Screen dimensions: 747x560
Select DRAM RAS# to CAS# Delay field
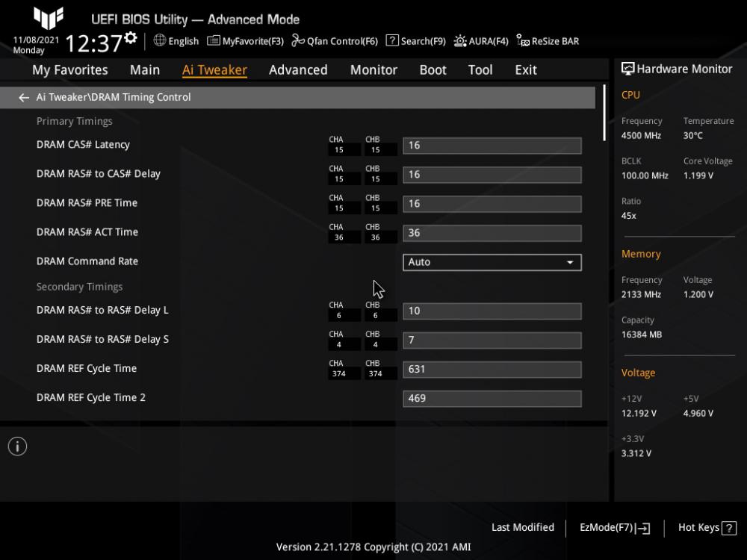point(492,175)
